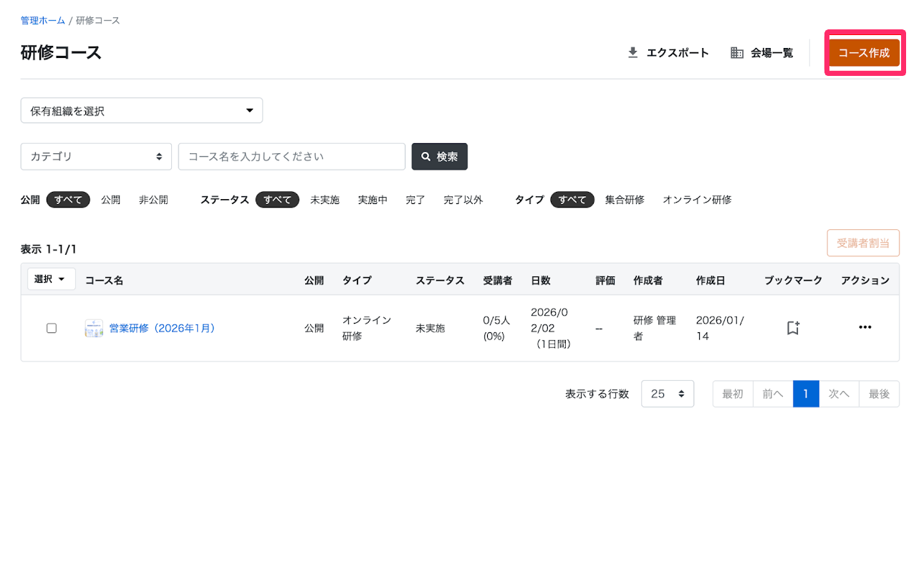Click the 研修 管理者 creator cell

tap(655, 328)
